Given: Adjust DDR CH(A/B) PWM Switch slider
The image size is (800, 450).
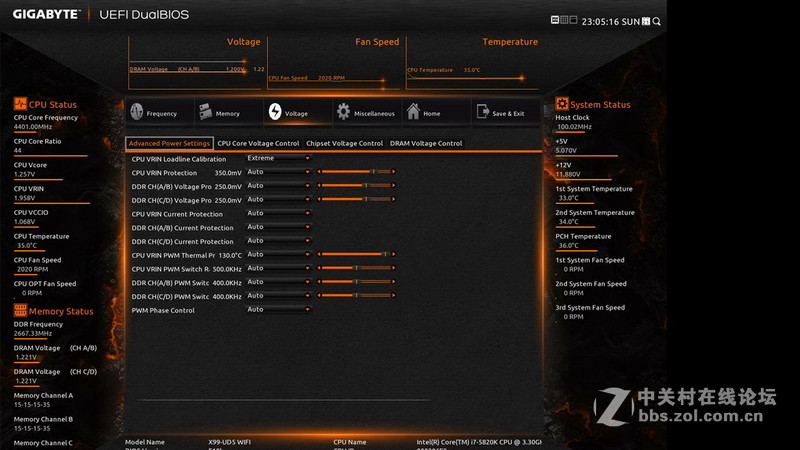Looking at the screenshot, I should click(x=356, y=282).
